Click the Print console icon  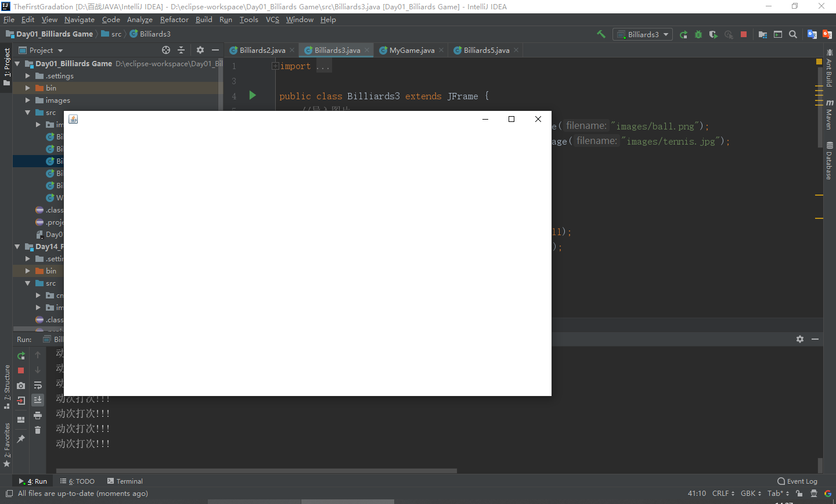(x=38, y=416)
